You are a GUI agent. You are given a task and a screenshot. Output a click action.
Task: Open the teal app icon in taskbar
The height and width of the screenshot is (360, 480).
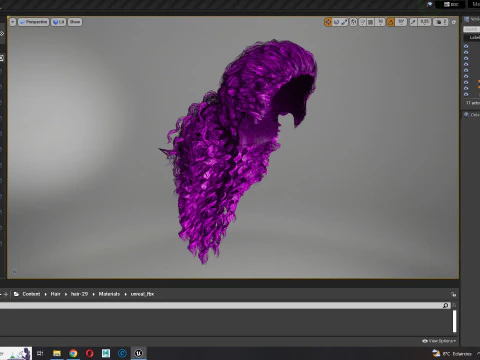[106, 353]
